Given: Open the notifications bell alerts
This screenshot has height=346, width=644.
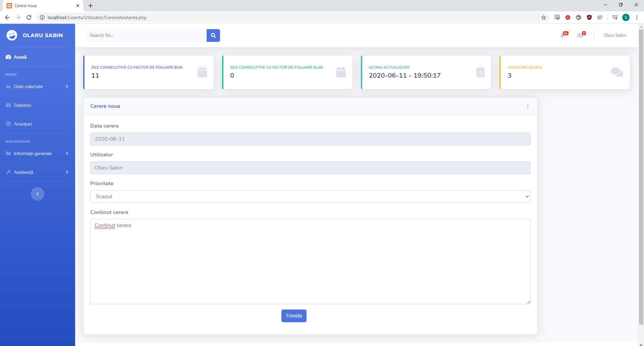Looking at the screenshot, I should pos(563,36).
